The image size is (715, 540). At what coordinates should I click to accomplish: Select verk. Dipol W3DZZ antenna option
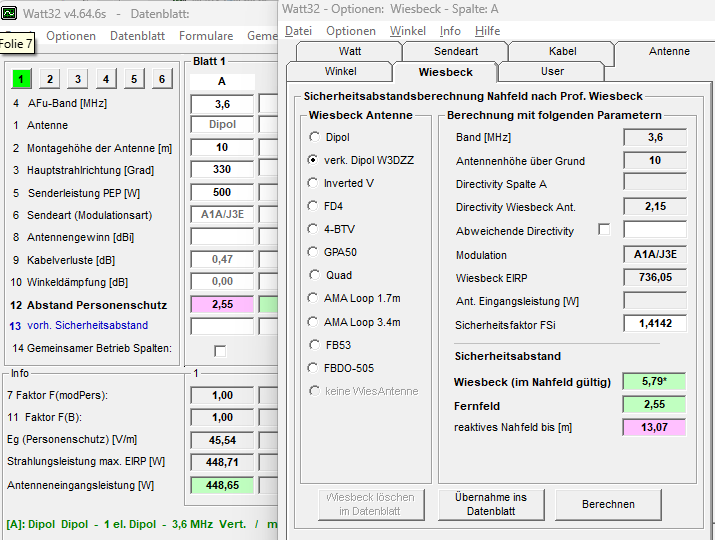(x=313, y=160)
